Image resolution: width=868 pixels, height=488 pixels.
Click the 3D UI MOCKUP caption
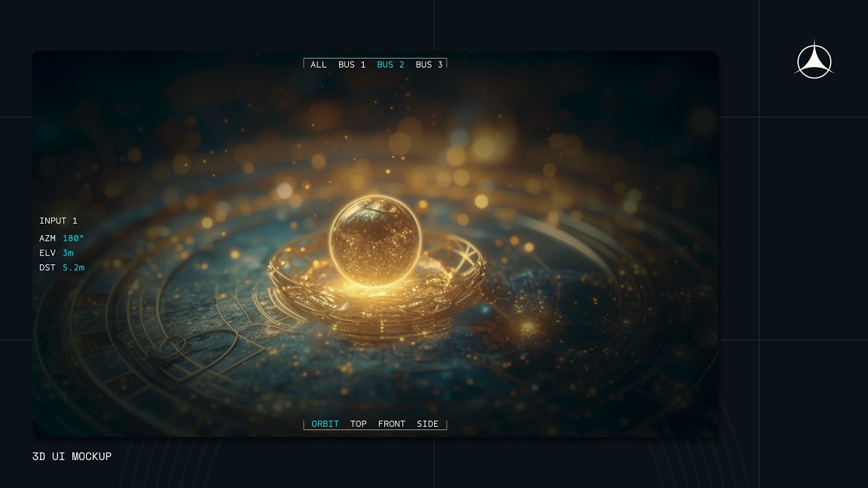[x=72, y=456]
